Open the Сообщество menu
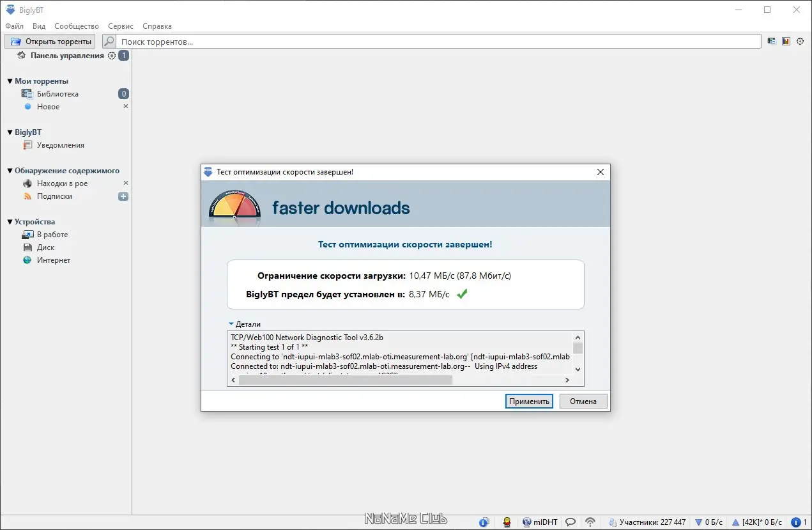 click(x=77, y=26)
